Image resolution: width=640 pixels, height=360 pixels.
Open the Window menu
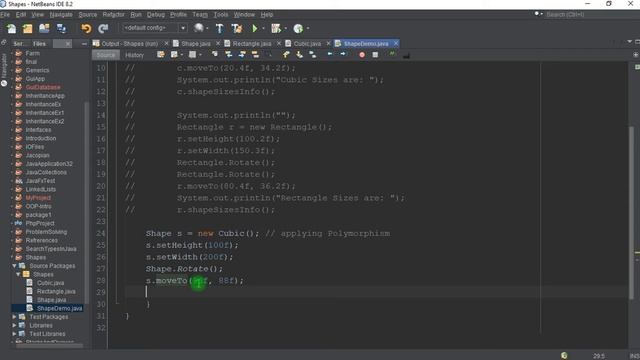coord(244,14)
